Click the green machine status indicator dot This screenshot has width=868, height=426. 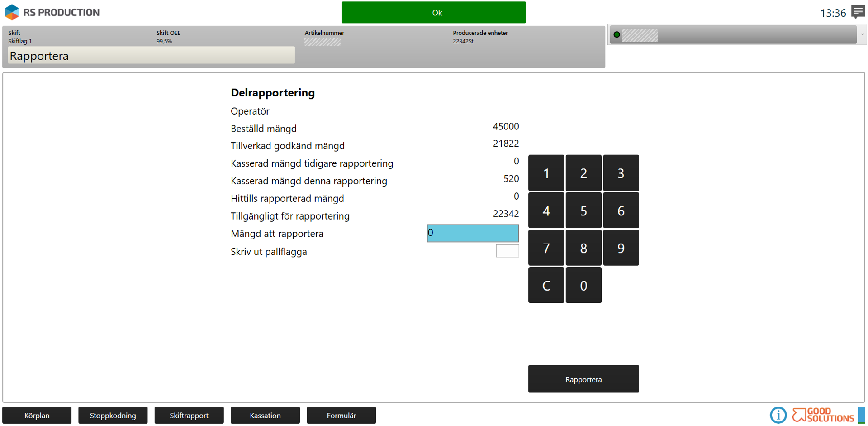coord(617,35)
